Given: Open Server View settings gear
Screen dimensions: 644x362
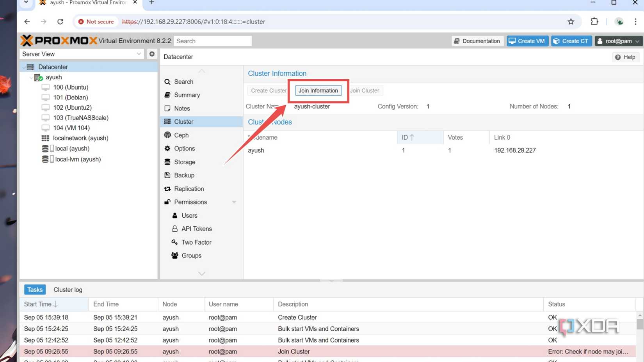Looking at the screenshot, I should (152, 54).
